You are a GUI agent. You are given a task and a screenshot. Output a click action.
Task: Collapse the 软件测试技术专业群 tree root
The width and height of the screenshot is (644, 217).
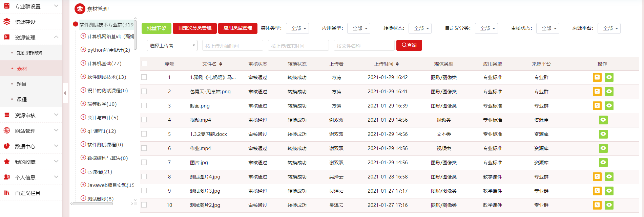[x=76, y=24]
